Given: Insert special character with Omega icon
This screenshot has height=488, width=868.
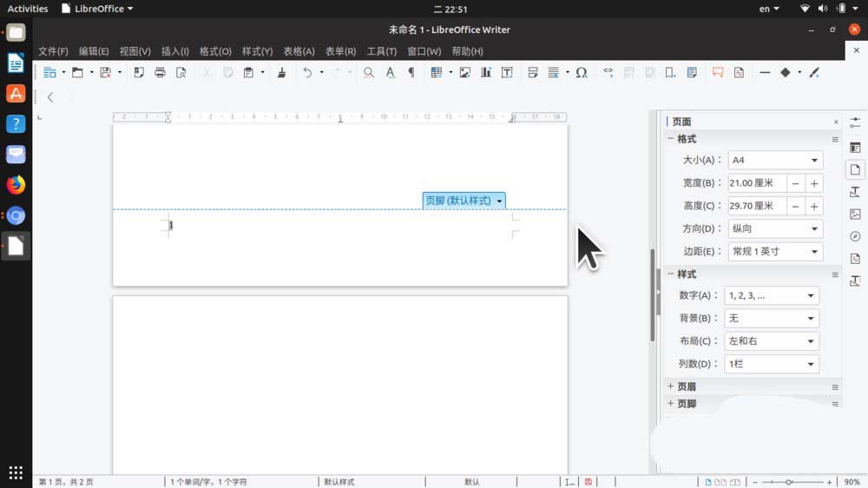Looking at the screenshot, I should click(582, 73).
